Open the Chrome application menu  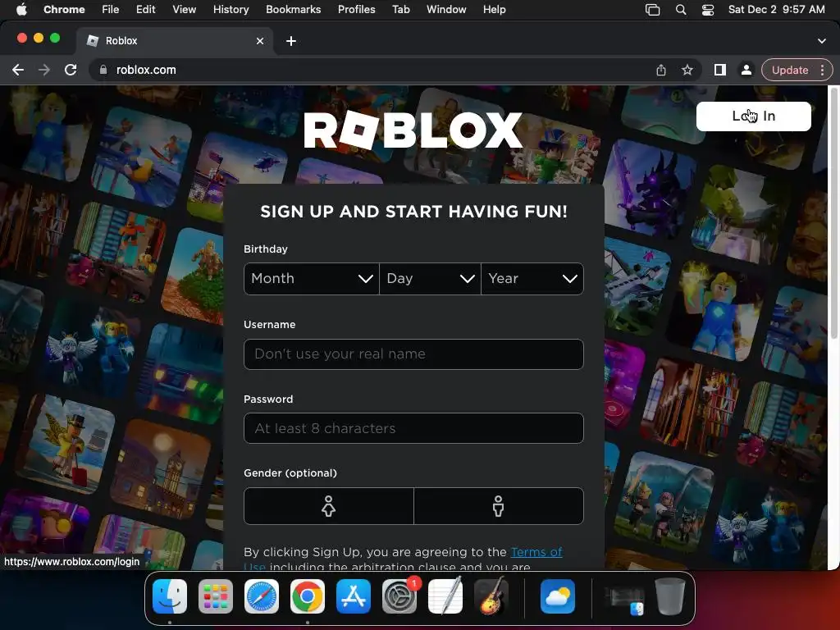click(64, 10)
